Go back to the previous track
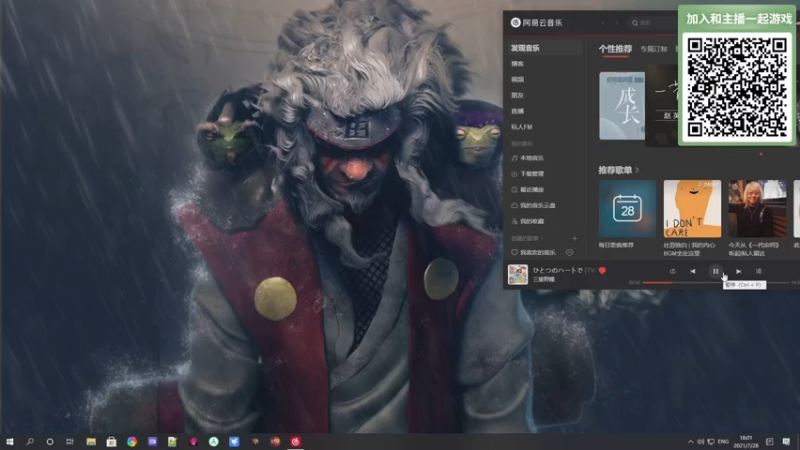Viewport: 800px width, 450px height. tap(692, 271)
